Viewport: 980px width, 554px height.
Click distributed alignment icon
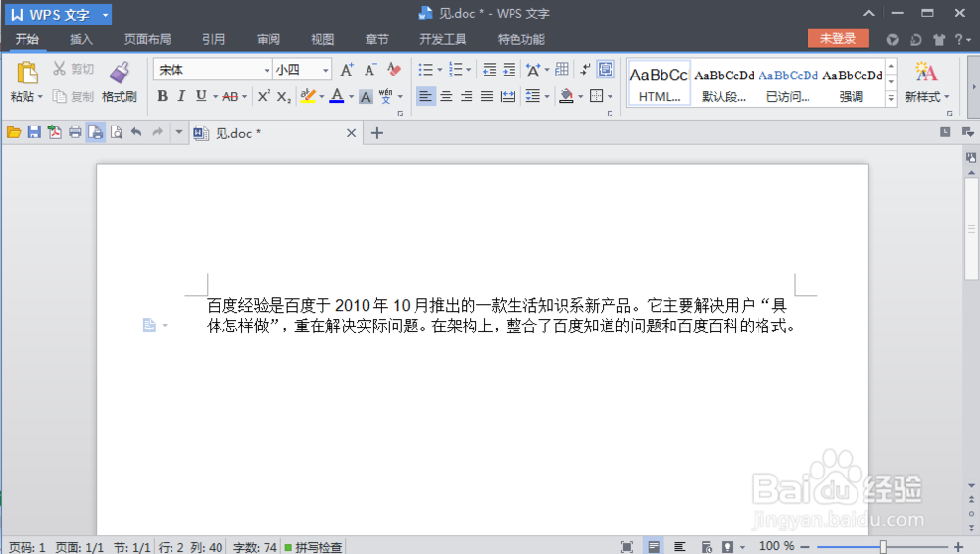[508, 96]
